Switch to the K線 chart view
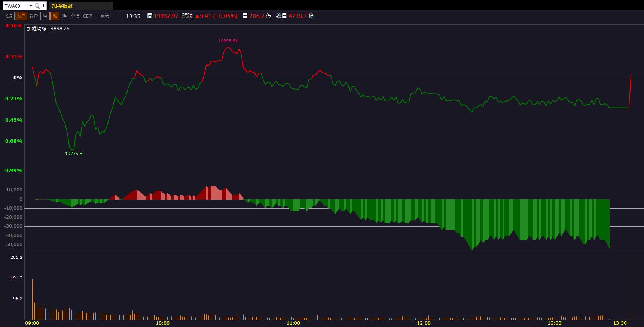 [x=9, y=16]
